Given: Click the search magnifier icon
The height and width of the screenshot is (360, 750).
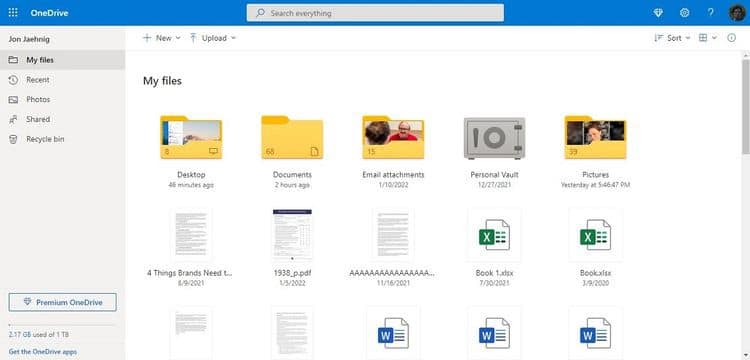Looking at the screenshot, I should coord(260,13).
